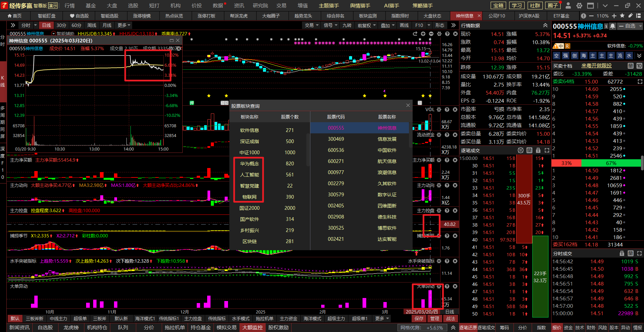Toggle the 空 signal tag
The height and width of the screenshot is (332, 644).
[557, 56]
